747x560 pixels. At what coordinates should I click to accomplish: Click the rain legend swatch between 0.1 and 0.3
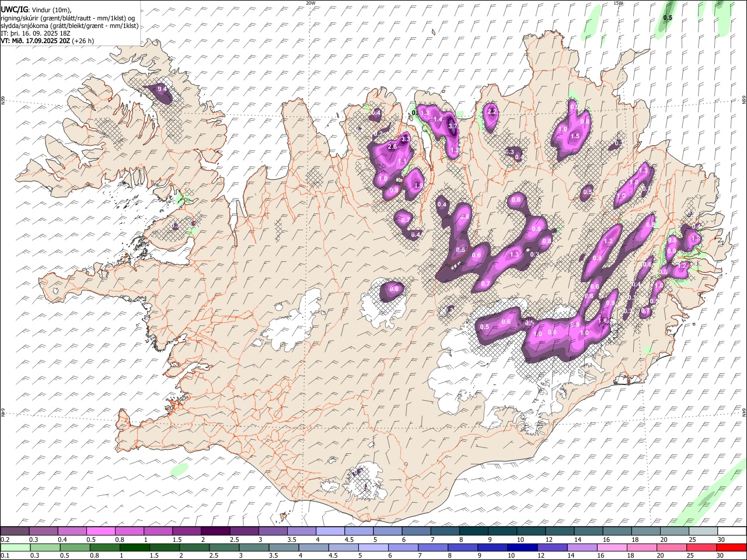tap(15, 548)
